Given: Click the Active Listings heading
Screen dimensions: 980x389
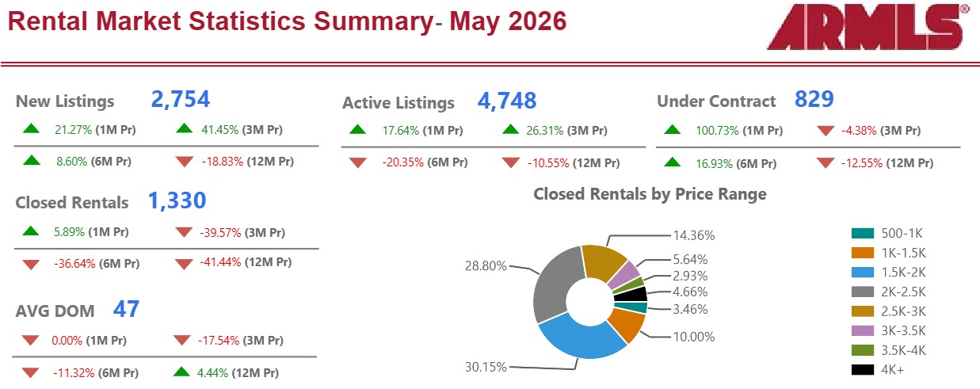Looking at the screenshot, I should (x=398, y=103).
